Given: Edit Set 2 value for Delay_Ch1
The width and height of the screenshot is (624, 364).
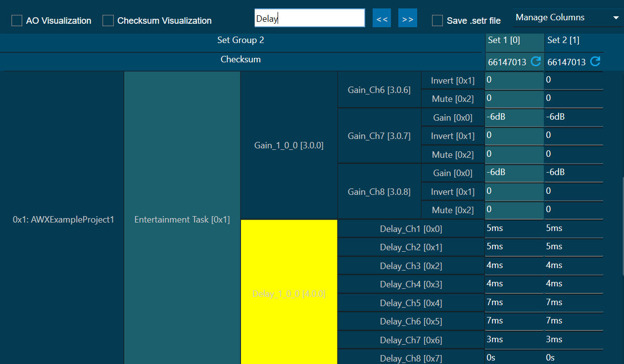Looking at the screenshot, I should click(574, 228).
